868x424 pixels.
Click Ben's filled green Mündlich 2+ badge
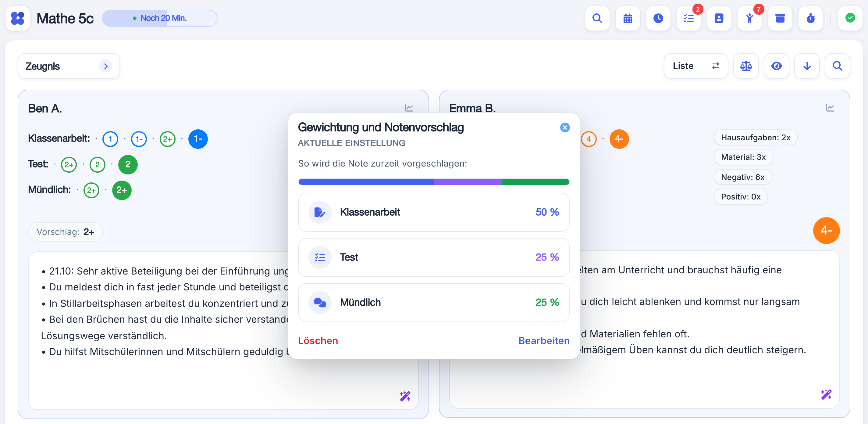coord(122,190)
